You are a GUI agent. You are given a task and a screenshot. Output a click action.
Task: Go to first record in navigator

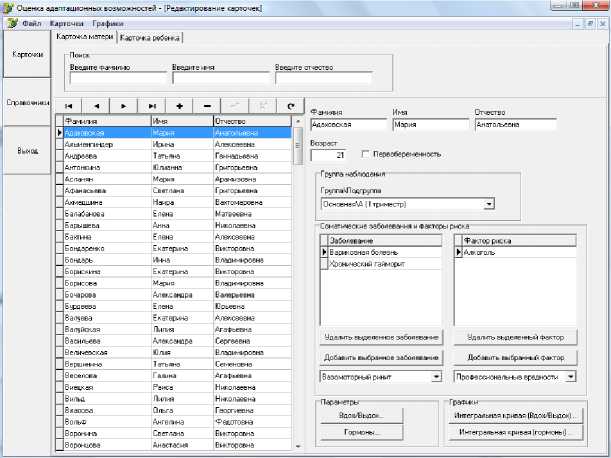pos(68,105)
